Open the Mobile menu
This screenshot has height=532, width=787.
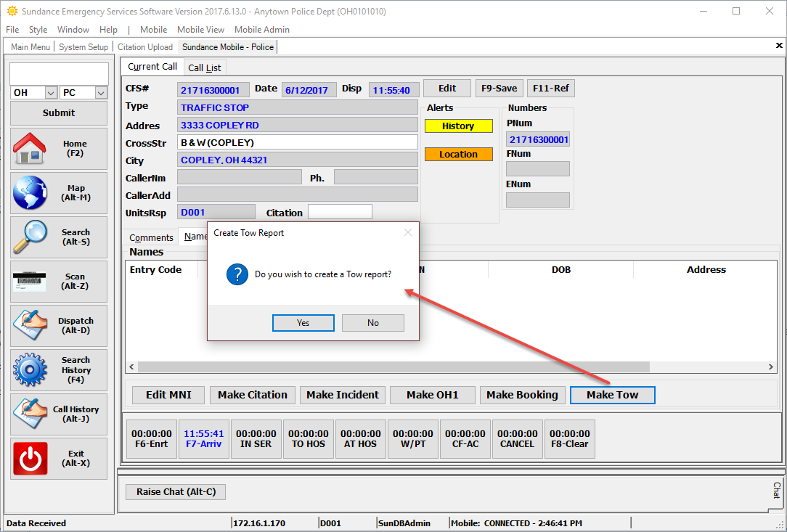tap(154, 30)
